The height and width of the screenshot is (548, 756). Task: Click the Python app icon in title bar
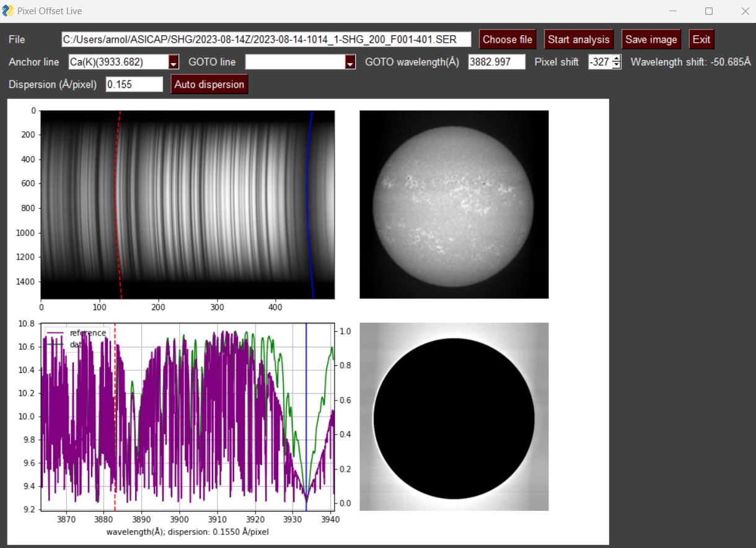pyautogui.click(x=9, y=11)
